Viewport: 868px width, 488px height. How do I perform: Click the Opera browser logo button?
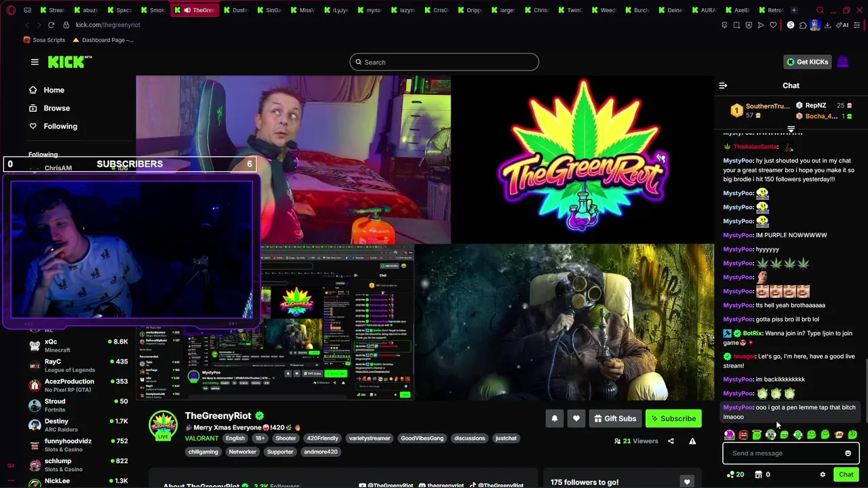click(x=10, y=10)
